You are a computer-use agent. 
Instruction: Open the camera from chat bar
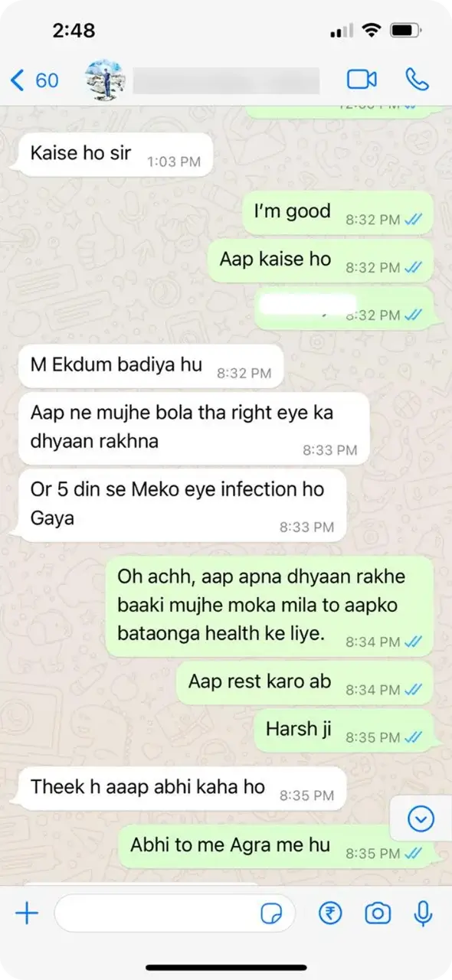377,913
